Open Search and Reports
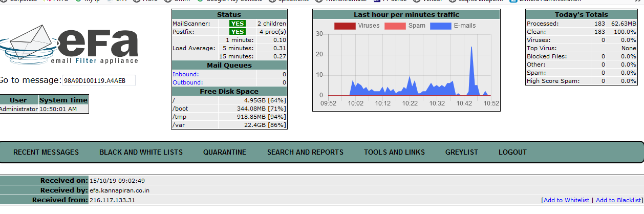This screenshot has width=644, height=214. [x=305, y=152]
